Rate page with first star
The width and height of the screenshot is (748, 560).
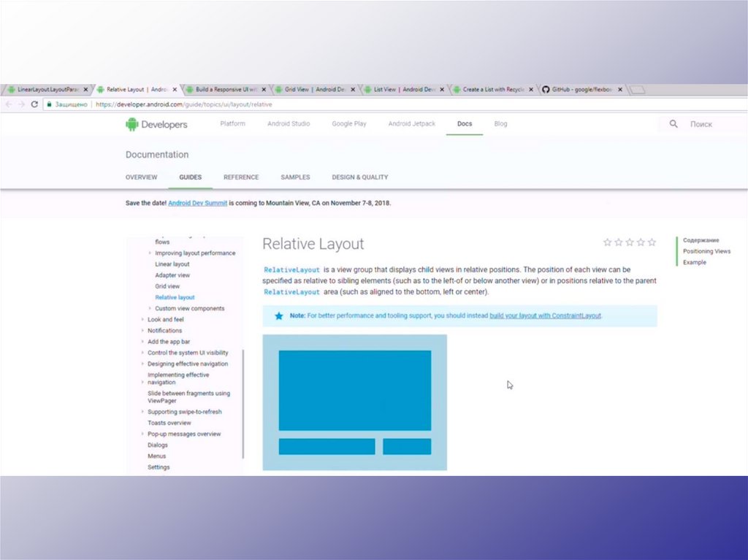[607, 242]
